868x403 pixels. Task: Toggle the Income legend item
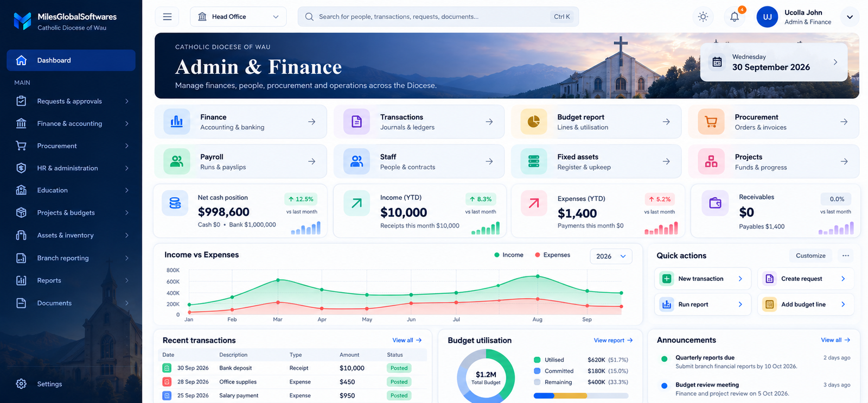(509, 255)
